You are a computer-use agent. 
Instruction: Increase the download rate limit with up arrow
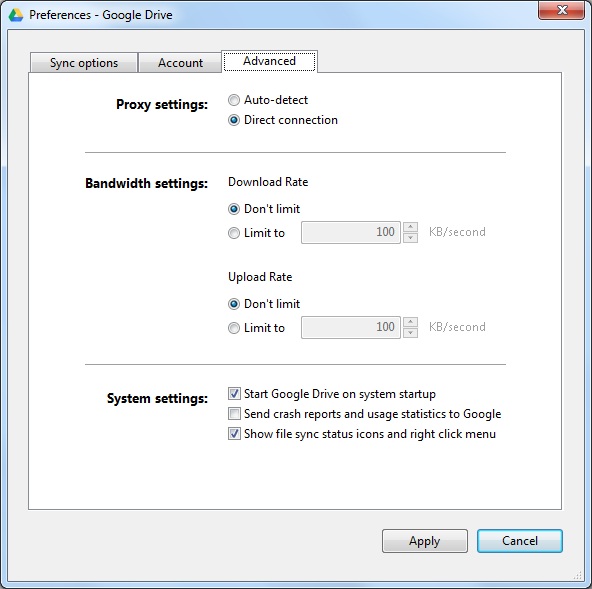coord(410,227)
